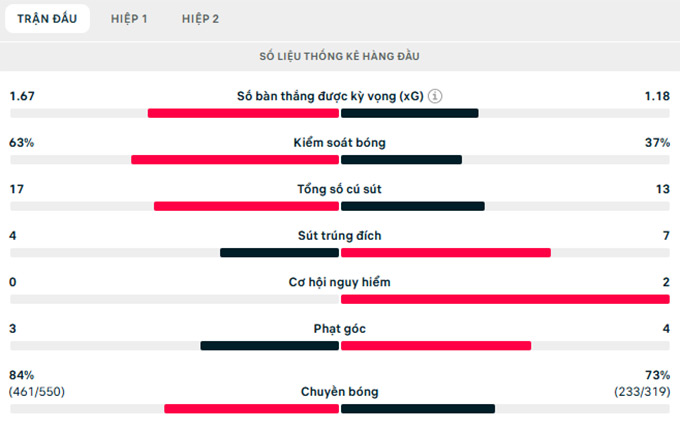
Task: Click the Kiểm soát bóng label
Action: pos(340,143)
